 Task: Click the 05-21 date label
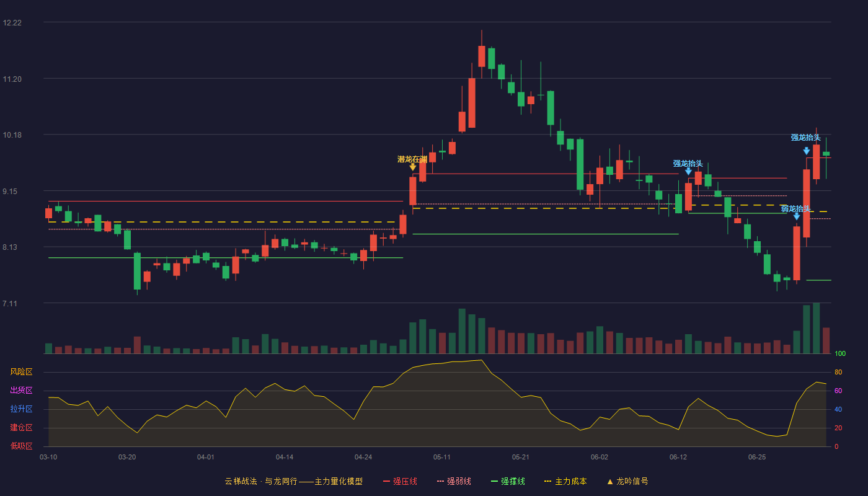click(521, 457)
